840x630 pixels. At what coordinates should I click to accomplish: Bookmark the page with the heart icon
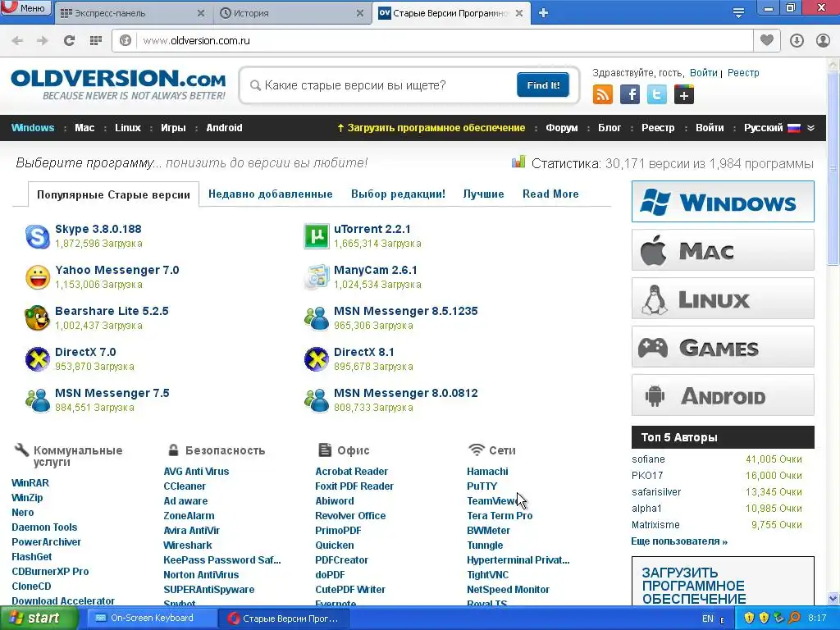[767, 40]
